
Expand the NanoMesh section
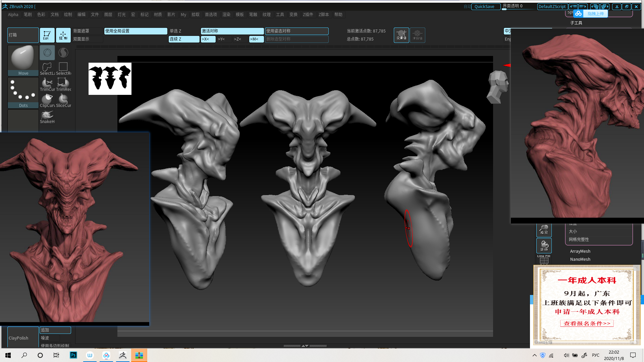coord(580,259)
